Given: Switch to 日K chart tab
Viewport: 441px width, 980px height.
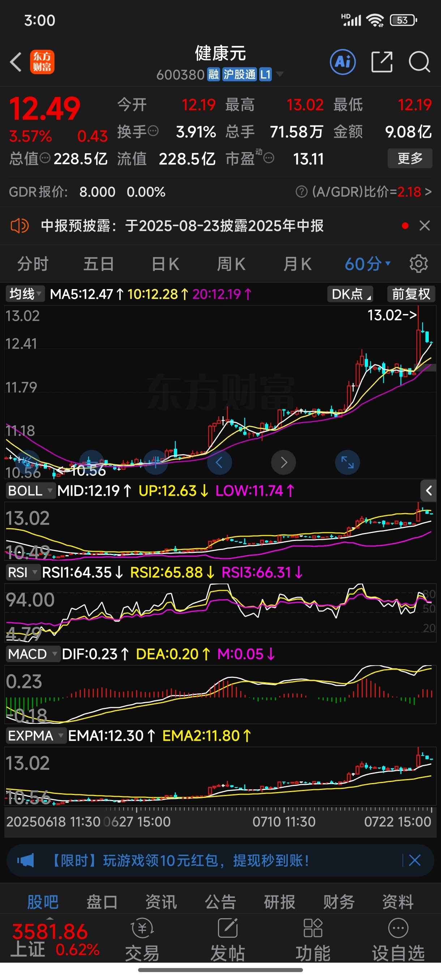Looking at the screenshot, I should (166, 264).
